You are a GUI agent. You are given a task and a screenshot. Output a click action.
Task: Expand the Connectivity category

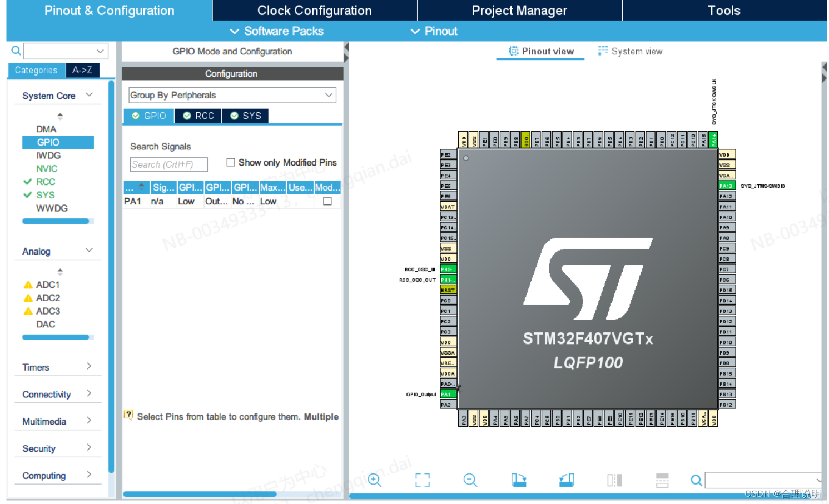coord(89,393)
